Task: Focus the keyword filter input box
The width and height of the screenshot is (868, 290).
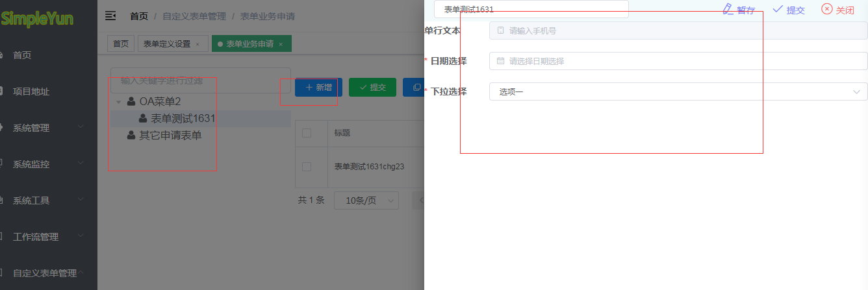Action: pyautogui.click(x=201, y=80)
